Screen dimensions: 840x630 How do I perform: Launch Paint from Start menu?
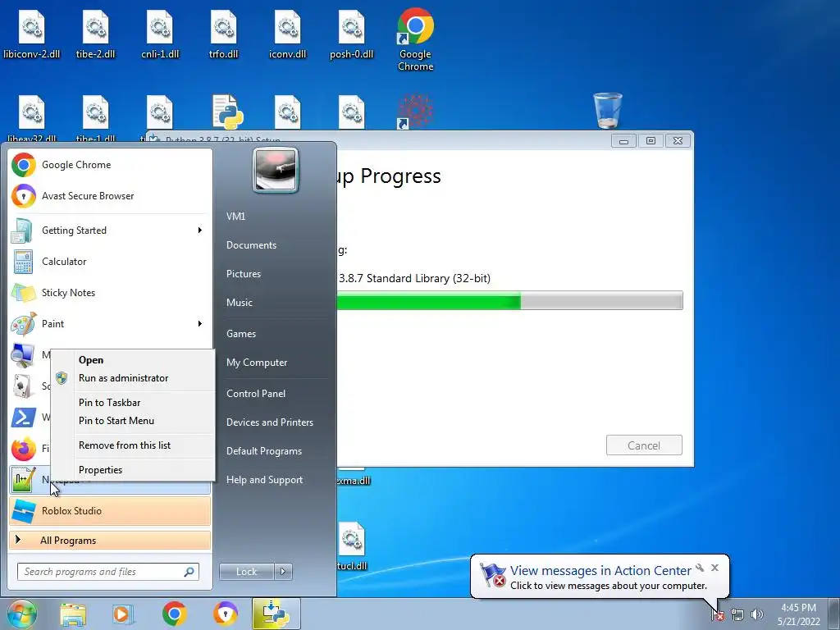110,323
